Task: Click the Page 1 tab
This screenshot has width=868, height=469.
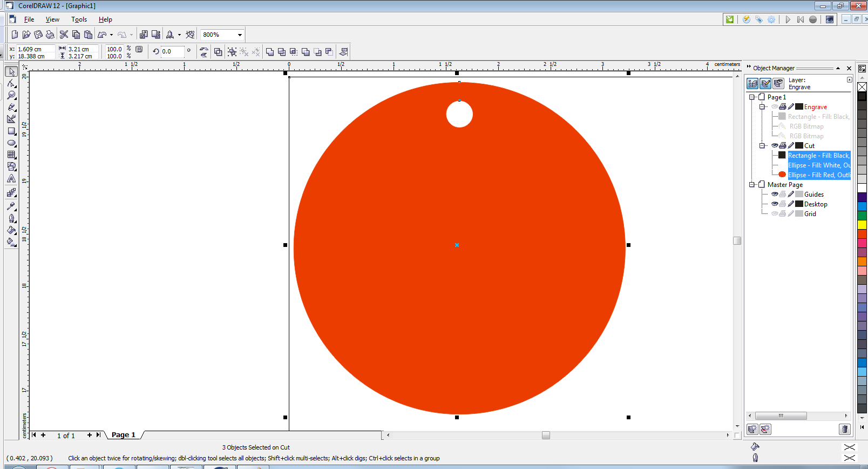Action: [124, 435]
